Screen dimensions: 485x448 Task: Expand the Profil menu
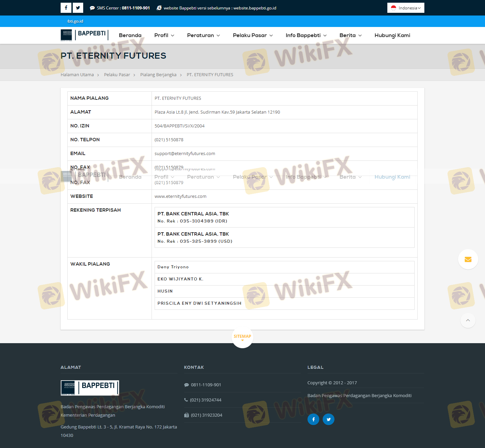164,35
